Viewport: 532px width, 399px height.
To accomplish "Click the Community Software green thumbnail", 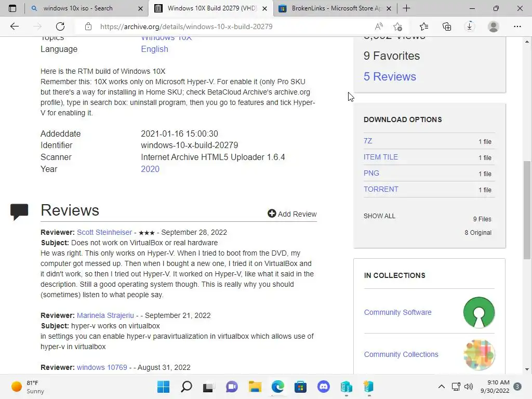I will [478, 312].
